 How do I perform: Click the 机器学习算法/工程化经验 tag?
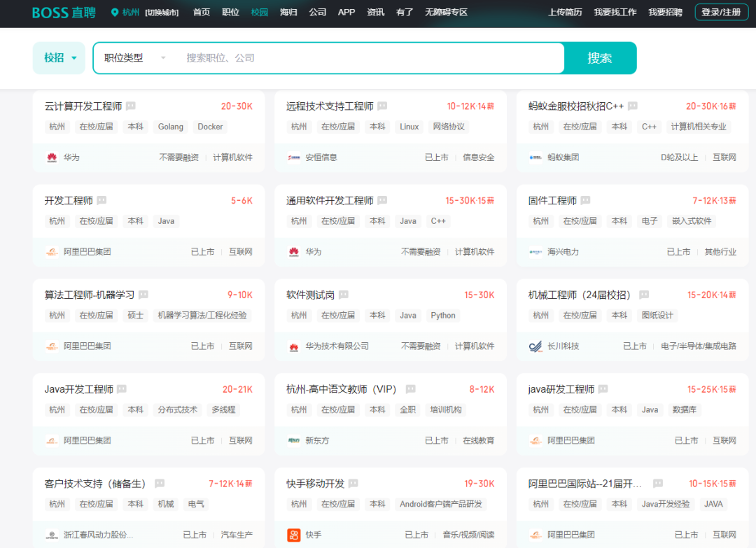(x=202, y=316)
